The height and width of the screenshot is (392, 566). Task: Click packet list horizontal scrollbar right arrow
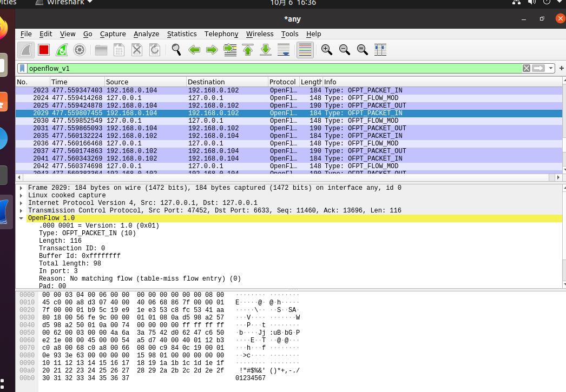coord(558,177)
